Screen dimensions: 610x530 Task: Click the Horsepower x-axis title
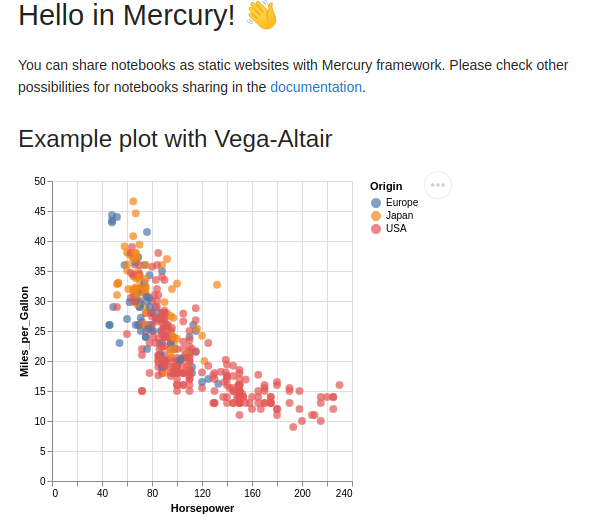tap(202, 509)
